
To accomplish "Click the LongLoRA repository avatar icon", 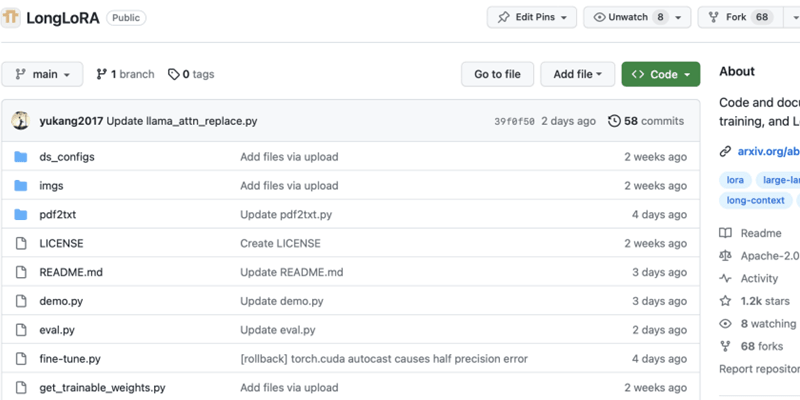I will click(10, 17).
